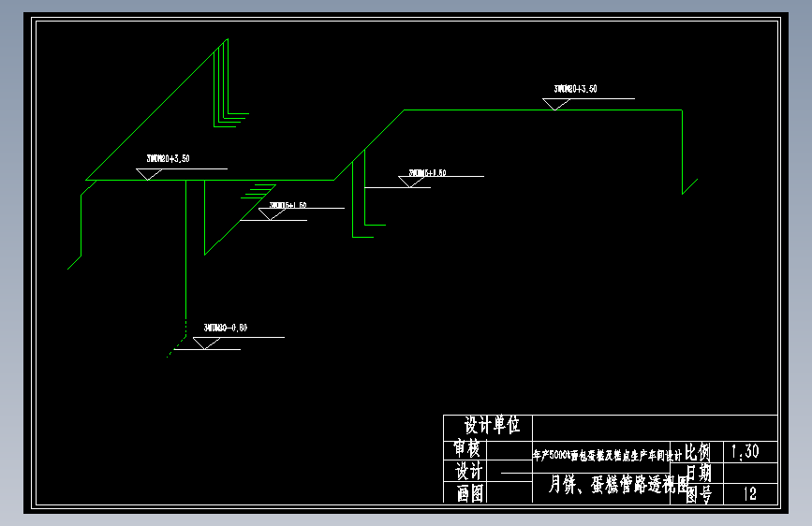The image size is (812, 526).
Task: Select the '月饼、蛋糕管路透视图' drawing title
Action: [x=619, y=485]
